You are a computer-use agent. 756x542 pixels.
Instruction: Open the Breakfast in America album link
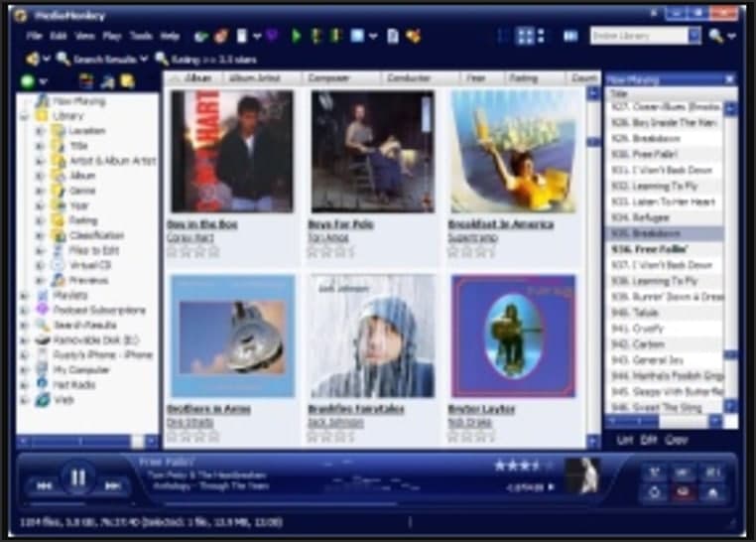click(x=500, y=224)
